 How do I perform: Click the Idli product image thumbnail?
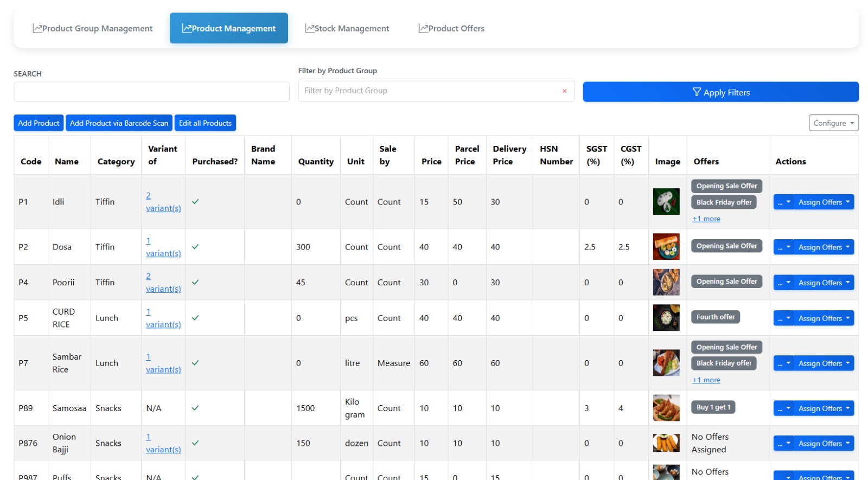666,202
